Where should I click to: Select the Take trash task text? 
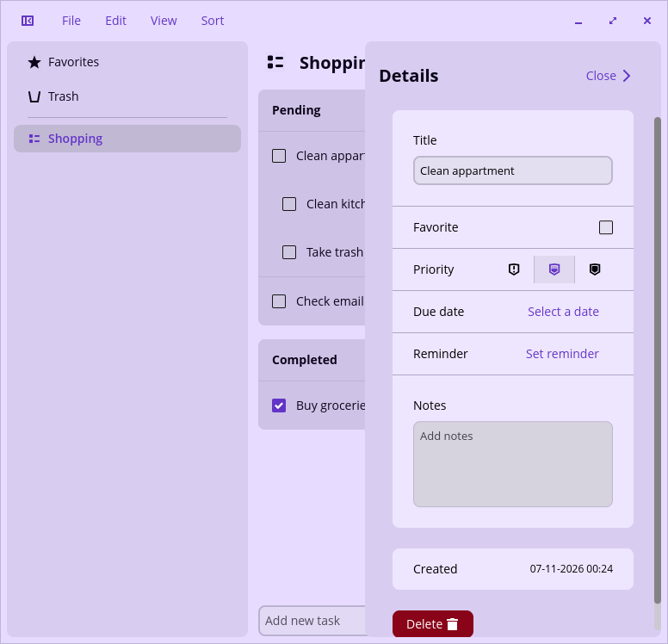click(335, 252)
